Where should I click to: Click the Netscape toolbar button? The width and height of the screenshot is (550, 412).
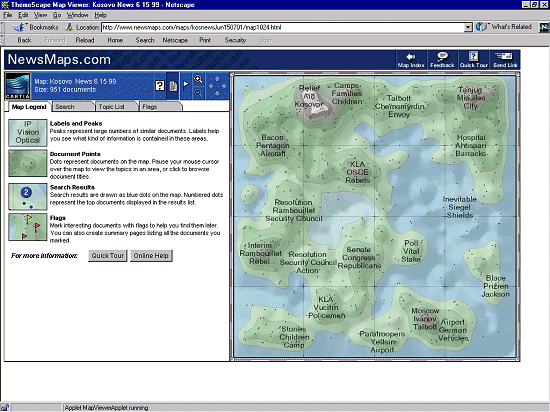coord(175,40)
